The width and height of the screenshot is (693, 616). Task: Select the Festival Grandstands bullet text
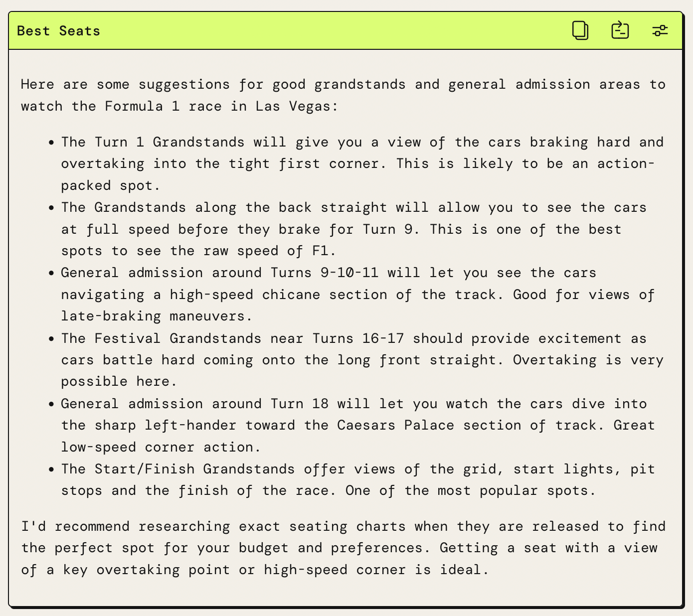click(x=362, y=360)
